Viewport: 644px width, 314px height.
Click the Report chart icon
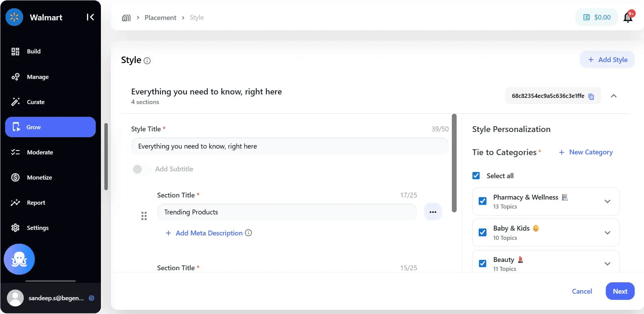pyautogui.click(x=15, y=203)
